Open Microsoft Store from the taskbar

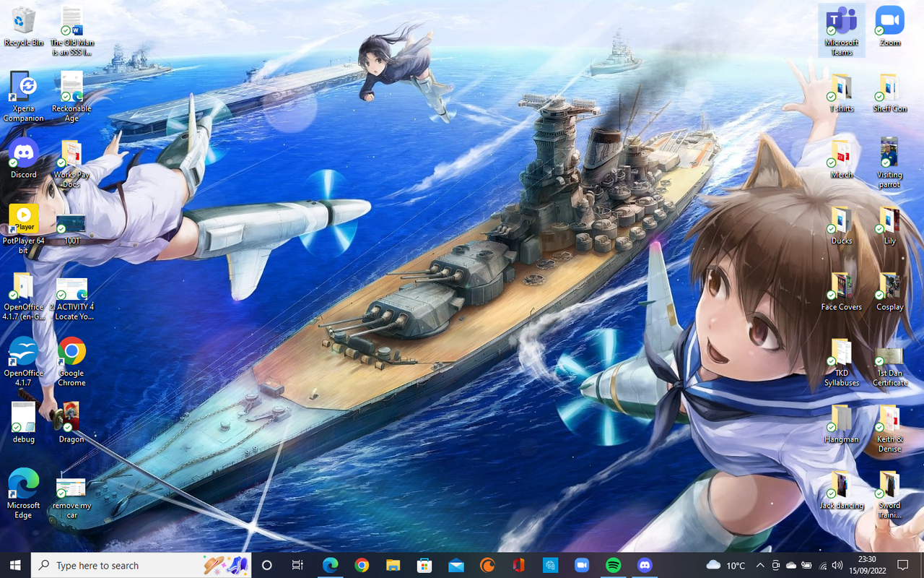(x=424, y=565)
